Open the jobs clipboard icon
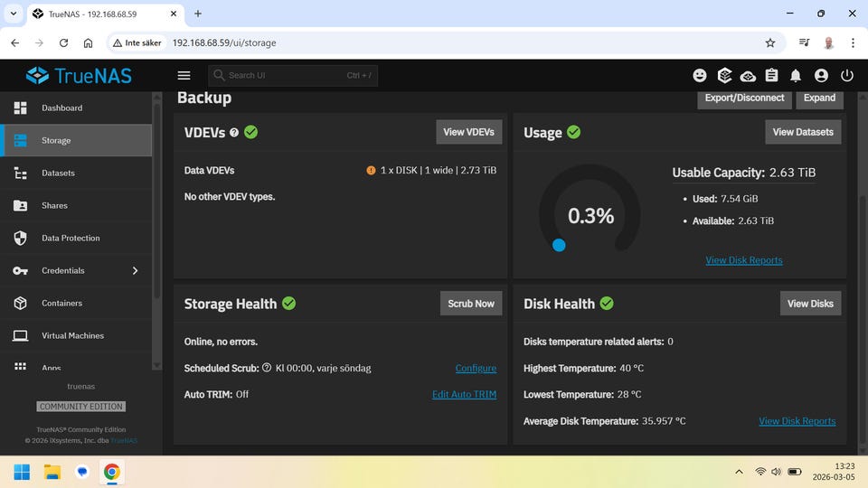The width and height of the screenshot is (868, 488). [771, 76]
